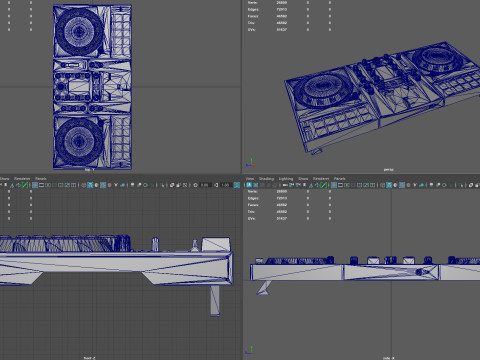Open Shading menu in side view panel
The image size is (480, 360).
click(266, 179)
